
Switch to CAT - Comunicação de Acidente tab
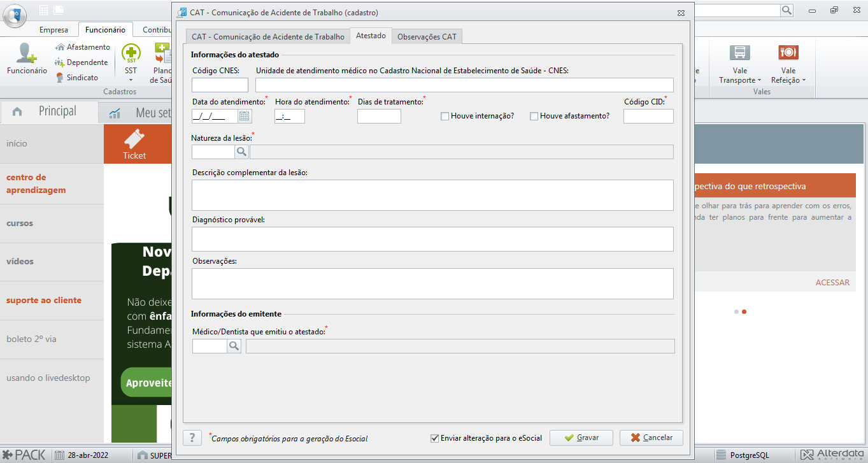pos(267,37)
